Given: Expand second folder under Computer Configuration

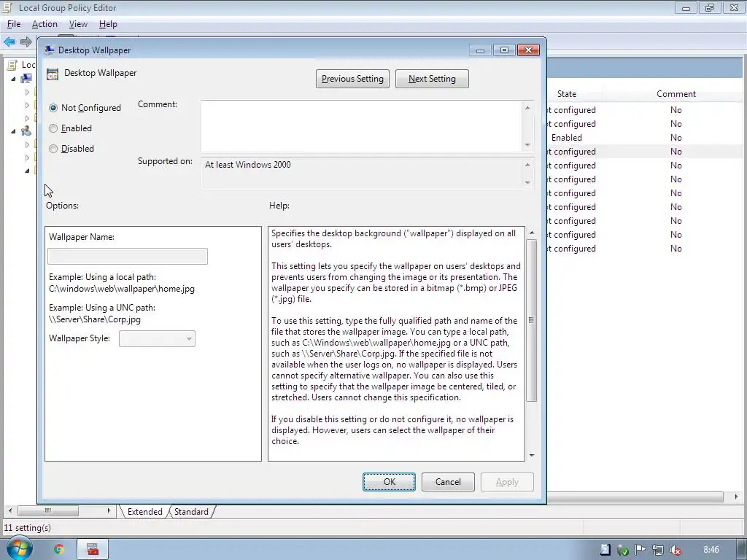Looking at the screenshot, I should (x=27, y=105).
